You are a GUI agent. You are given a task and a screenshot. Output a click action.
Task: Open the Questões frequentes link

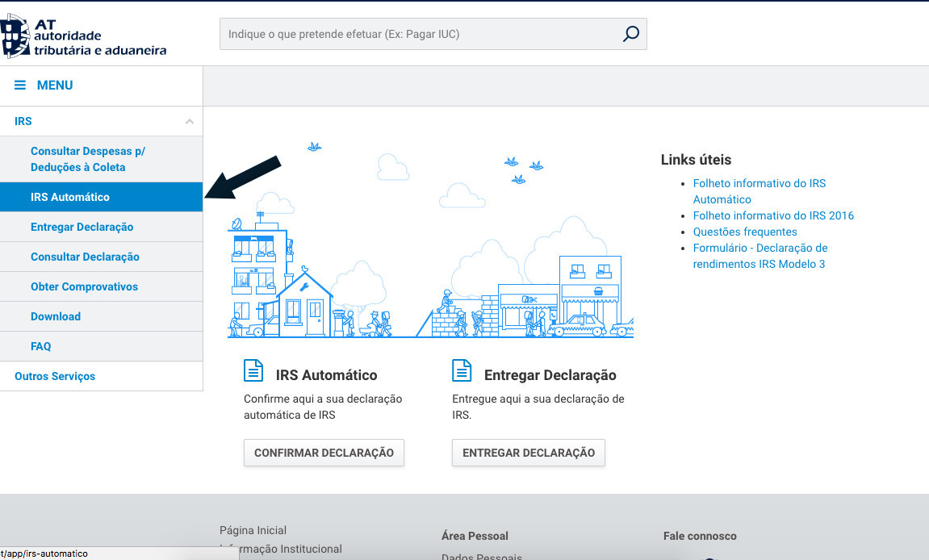pos(745,232)
